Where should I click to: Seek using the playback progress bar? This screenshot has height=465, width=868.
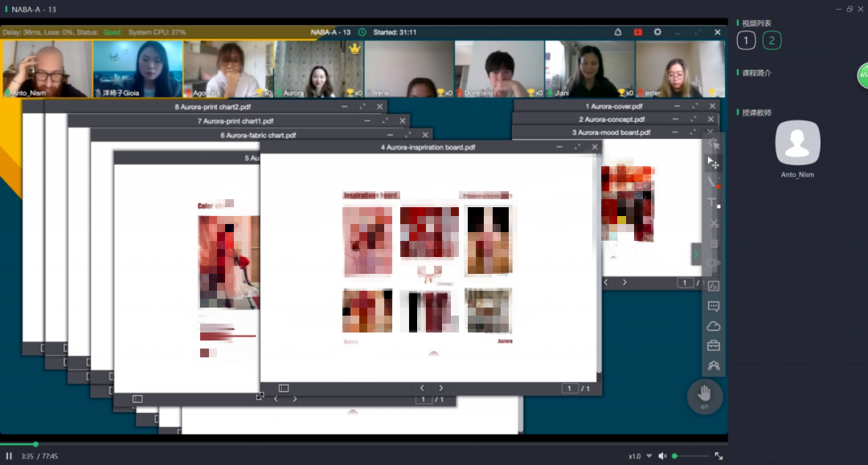point(364,444)
